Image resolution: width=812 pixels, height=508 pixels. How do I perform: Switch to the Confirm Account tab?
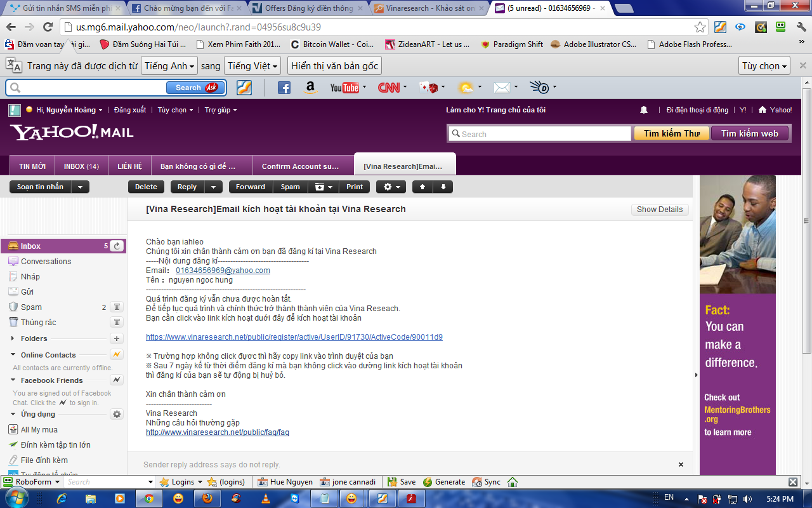coord(303,166)
